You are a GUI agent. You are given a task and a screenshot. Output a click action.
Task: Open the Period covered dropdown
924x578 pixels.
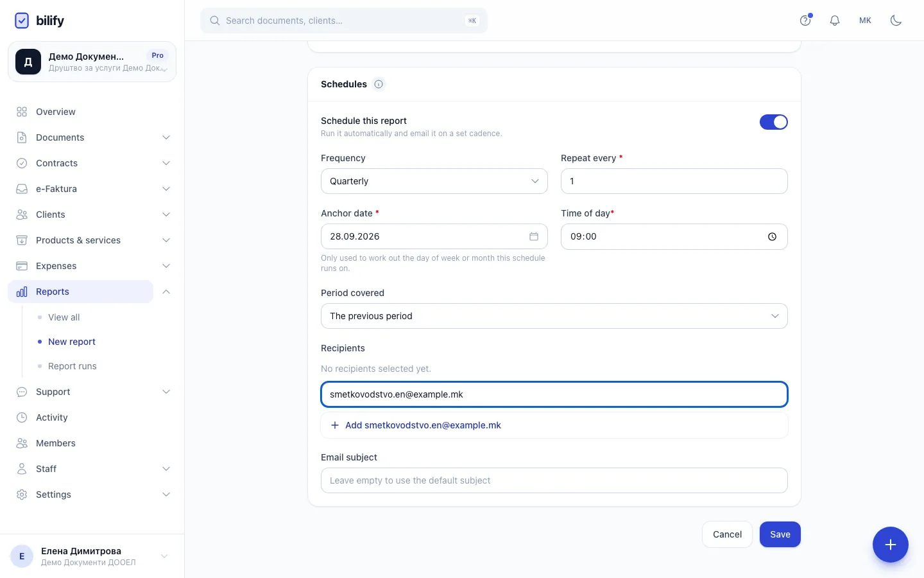[554, 316]
